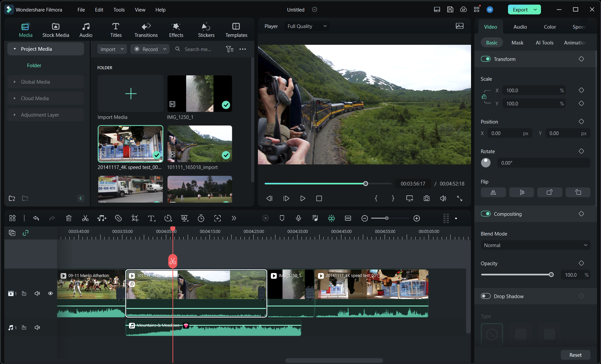
Task: Open the Full Quality player dropdown
Action: pyautogui.click(x=306, y=26)
